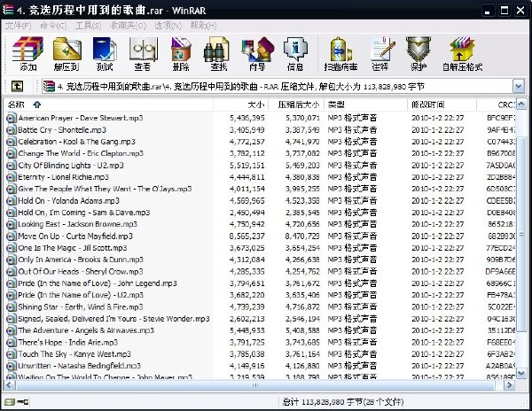Open the Tools (工具) menu
This screenshot has width=532, height=411.
[88, 26]
